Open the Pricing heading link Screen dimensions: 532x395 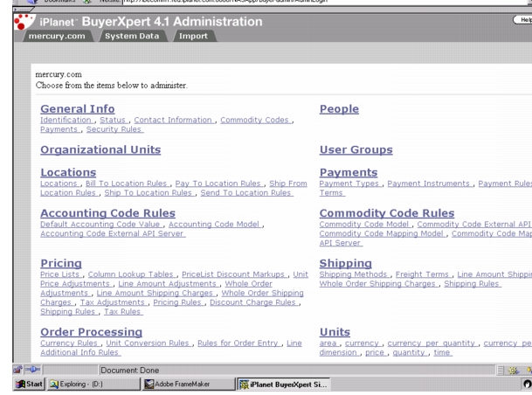[61, 263]
